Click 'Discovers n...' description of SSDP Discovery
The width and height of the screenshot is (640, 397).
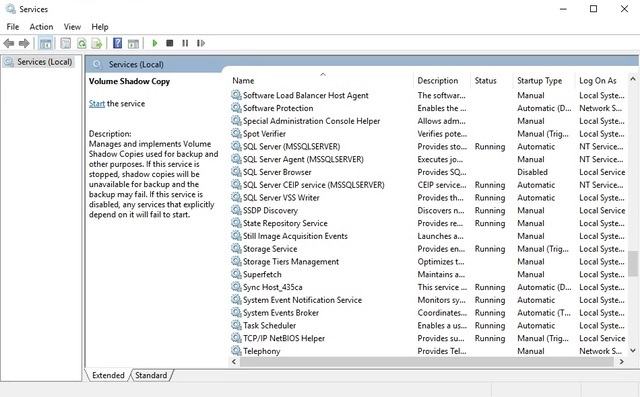[x=441, y=211]
